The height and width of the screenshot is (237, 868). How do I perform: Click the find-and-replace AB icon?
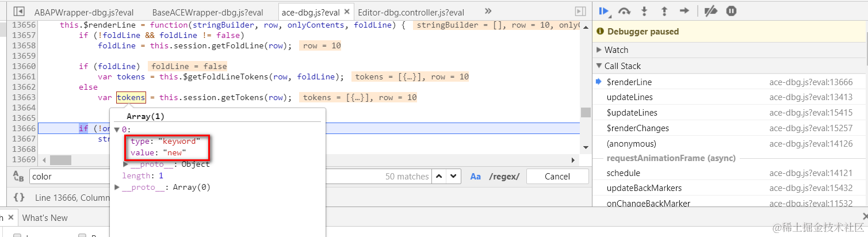tap(19, 177)
